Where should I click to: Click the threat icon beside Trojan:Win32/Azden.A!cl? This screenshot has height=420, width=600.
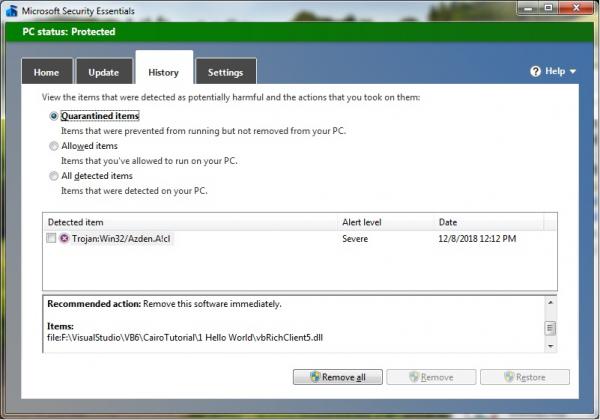point(64,238)
